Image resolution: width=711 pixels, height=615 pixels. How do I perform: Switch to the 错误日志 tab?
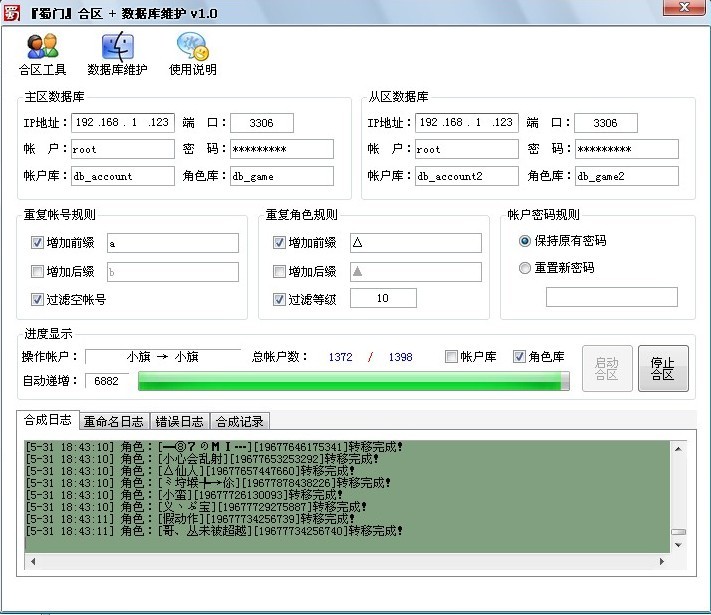180,421
